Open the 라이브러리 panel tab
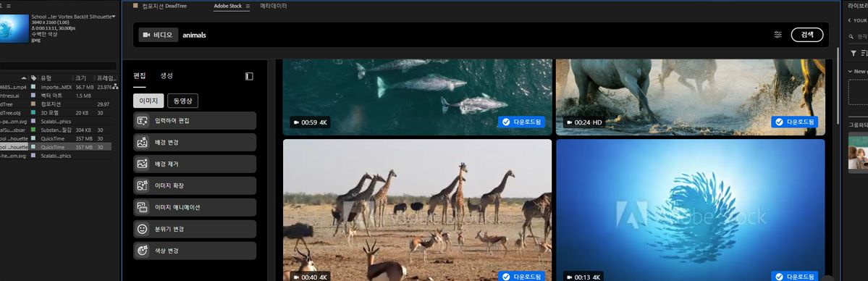 pos(857,6)
